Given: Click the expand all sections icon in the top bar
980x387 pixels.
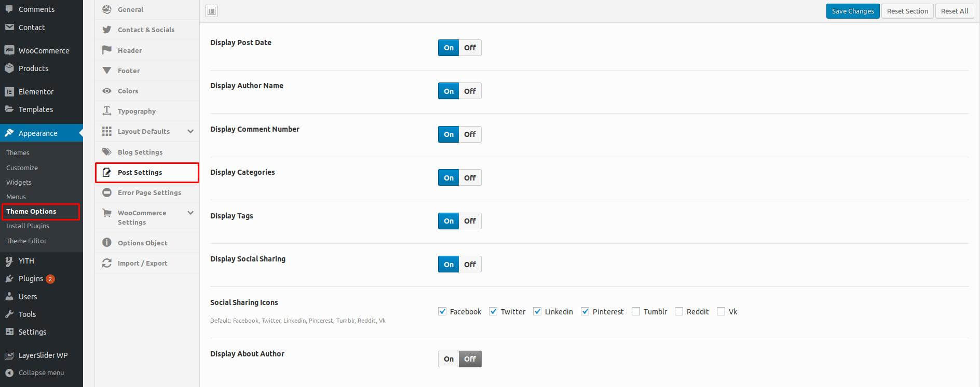Looking at the screenshot, I should [211, 11].
